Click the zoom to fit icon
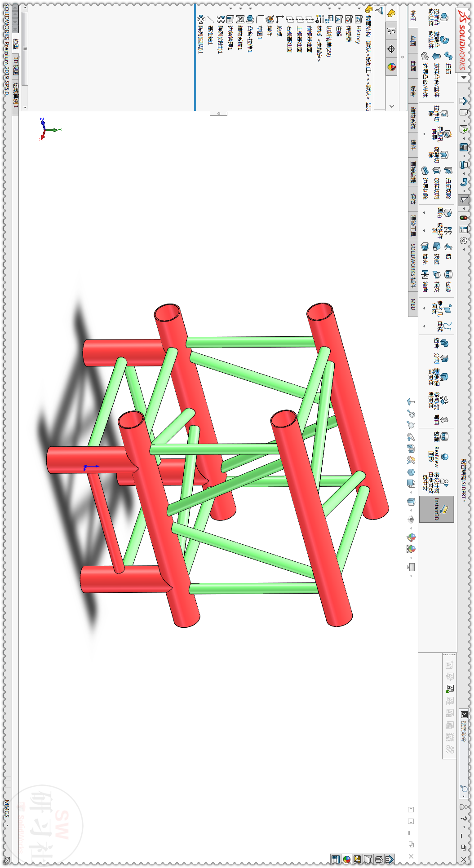The height and width of the screenshot is (868, 474). click(x=411, y=413)
